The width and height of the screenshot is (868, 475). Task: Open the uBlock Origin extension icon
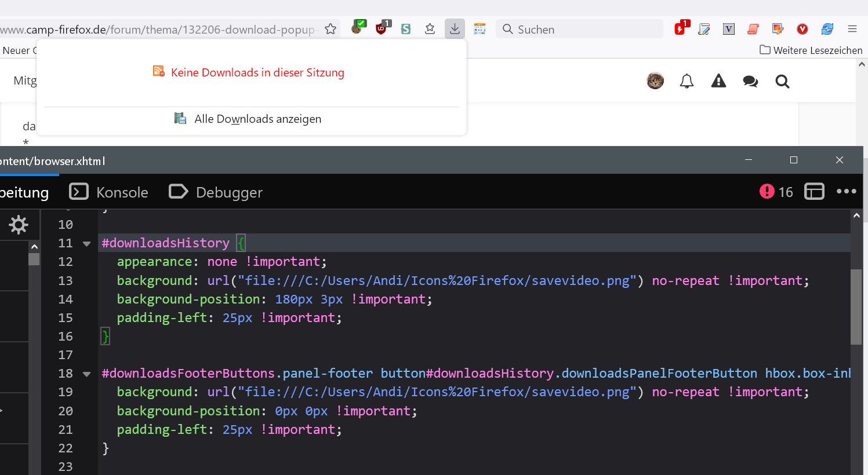pos(382,28)
